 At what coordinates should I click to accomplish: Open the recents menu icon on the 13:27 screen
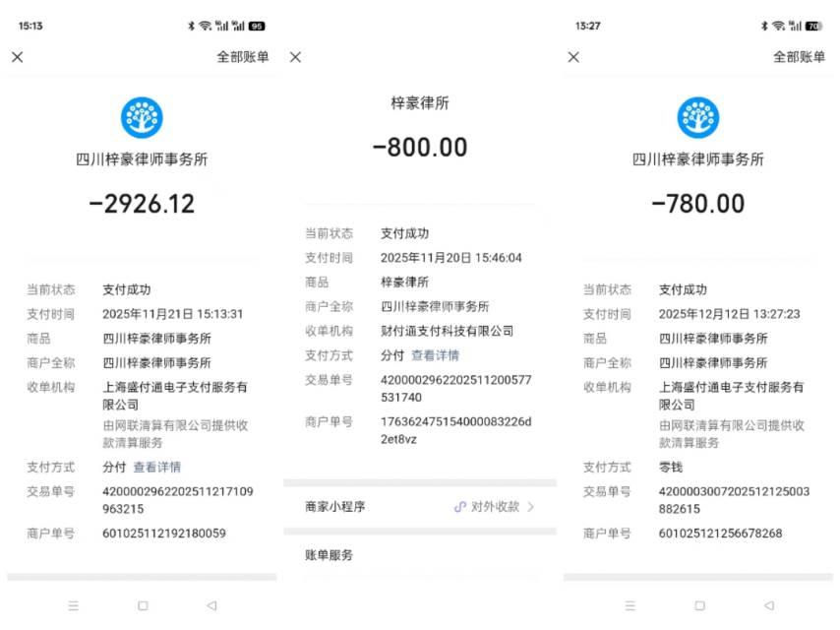(x=630, y=605)
